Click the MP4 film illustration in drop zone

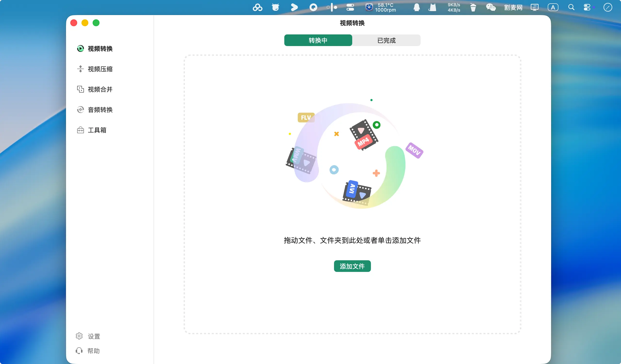(363, 135)
